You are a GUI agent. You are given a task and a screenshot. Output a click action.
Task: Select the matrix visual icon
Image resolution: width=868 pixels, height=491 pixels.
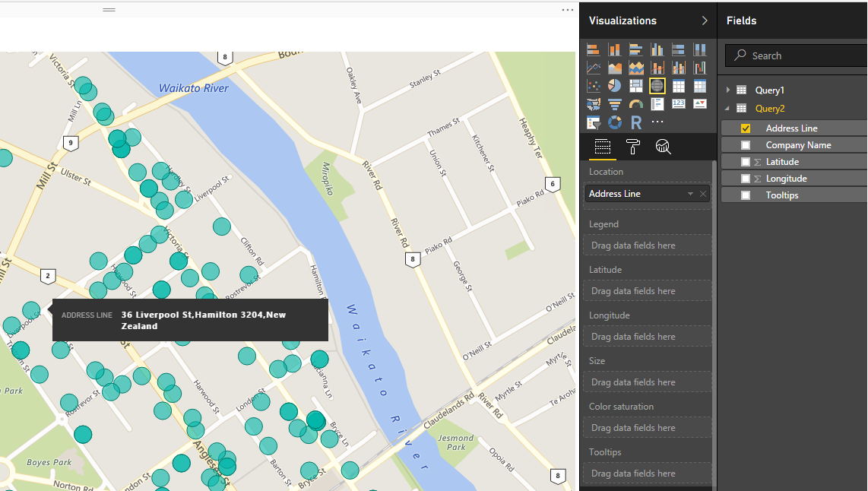pyautogui.click(x=700, y=86)
